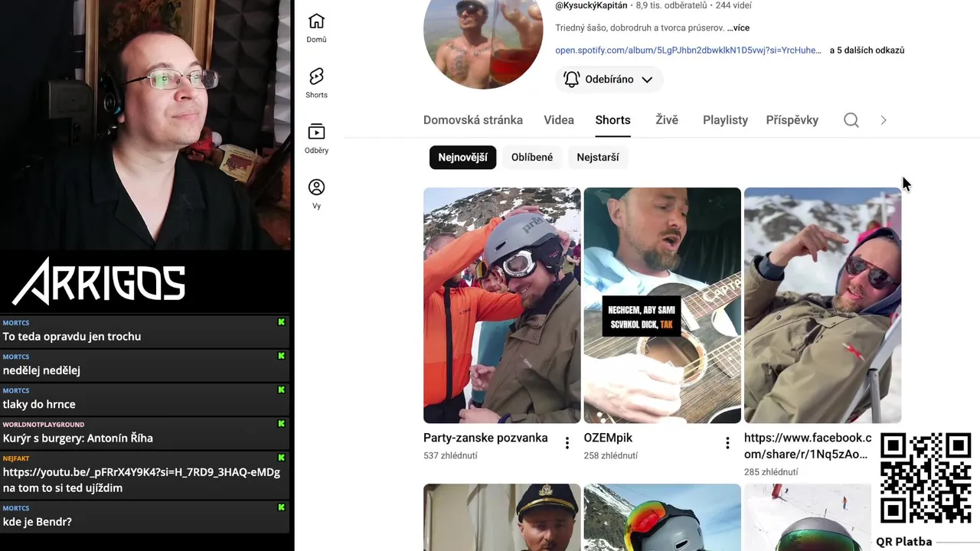Click the 285 zhlédnutí view count
Viewport: 980px width, 551px height.
coord(771,472)
